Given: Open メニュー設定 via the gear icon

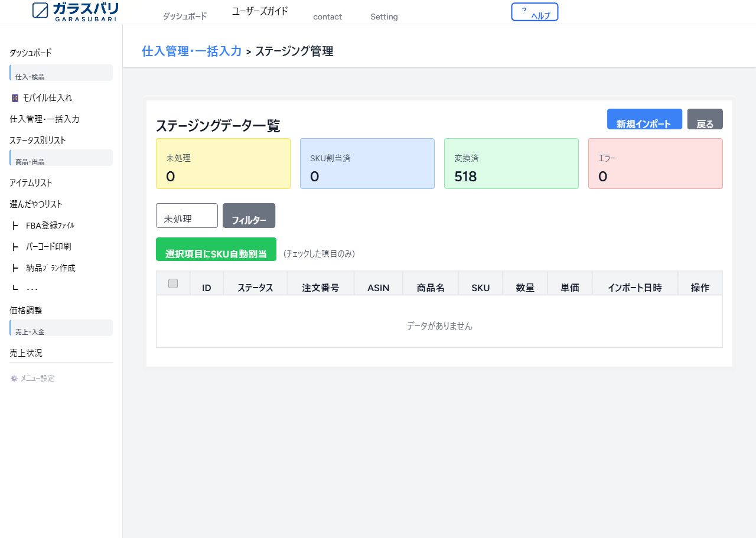Looking at the screenshot, I should [x=13, y=378].
